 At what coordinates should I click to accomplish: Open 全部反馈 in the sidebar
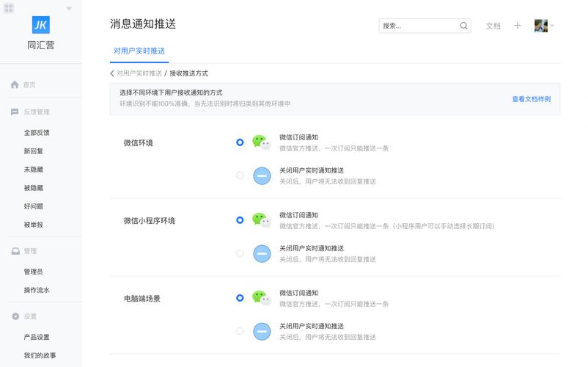[x=37, y=133]
